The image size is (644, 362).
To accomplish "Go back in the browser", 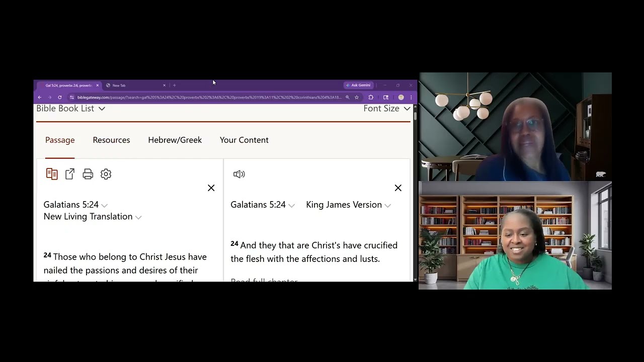I will [40, 97].
